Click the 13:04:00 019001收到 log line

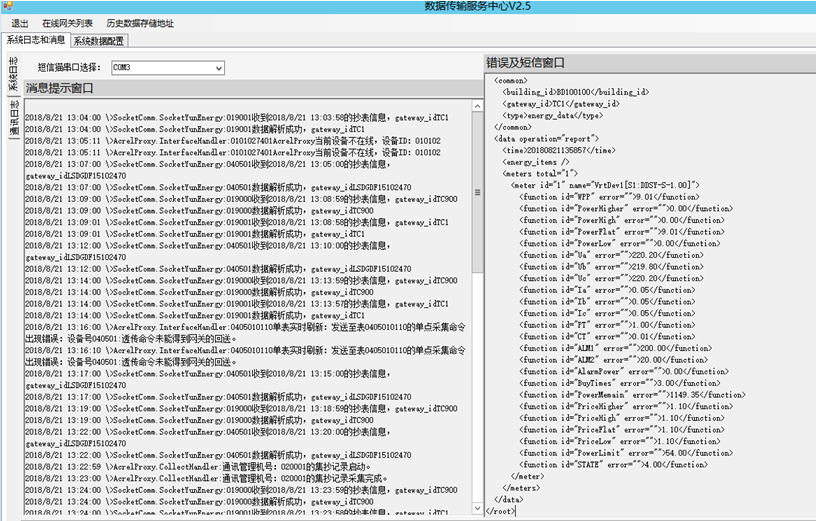(x=237, y=118)
